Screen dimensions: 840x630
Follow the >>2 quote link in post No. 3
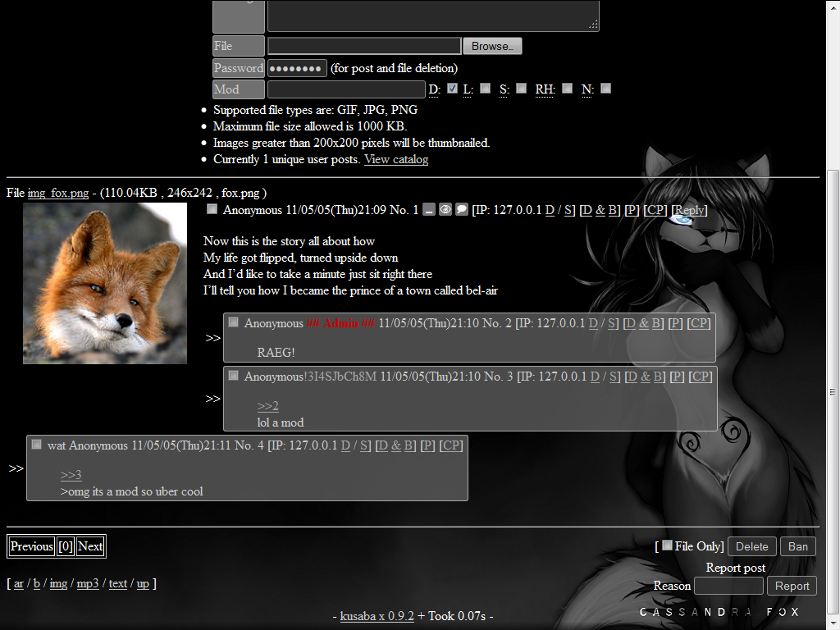pyautogui.click(x=268, y=406)
